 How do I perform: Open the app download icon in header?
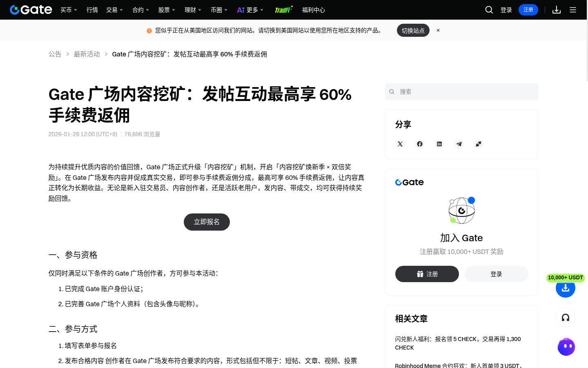tap(557, 10)
